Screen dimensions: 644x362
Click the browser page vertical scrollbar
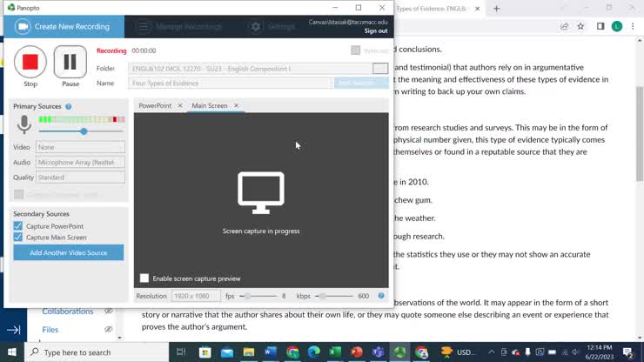pos(640,133)
